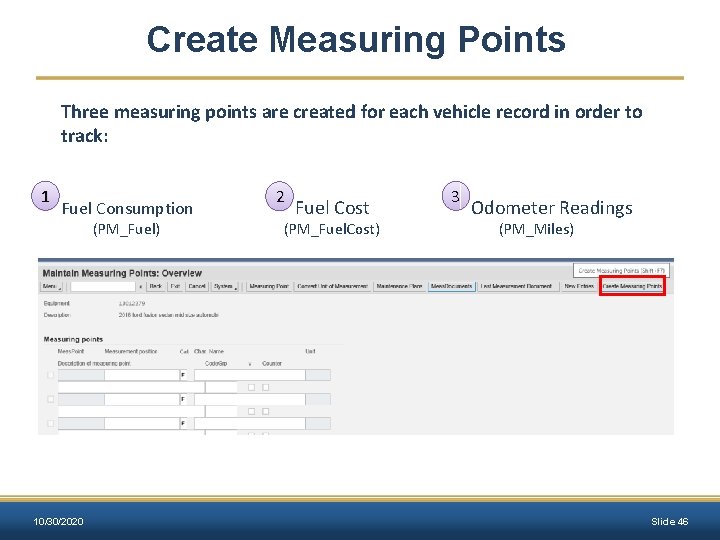The width and height of the screenshot is (720, 540).
Task: Click third row Measurement position field
Action: pos(141,423)
